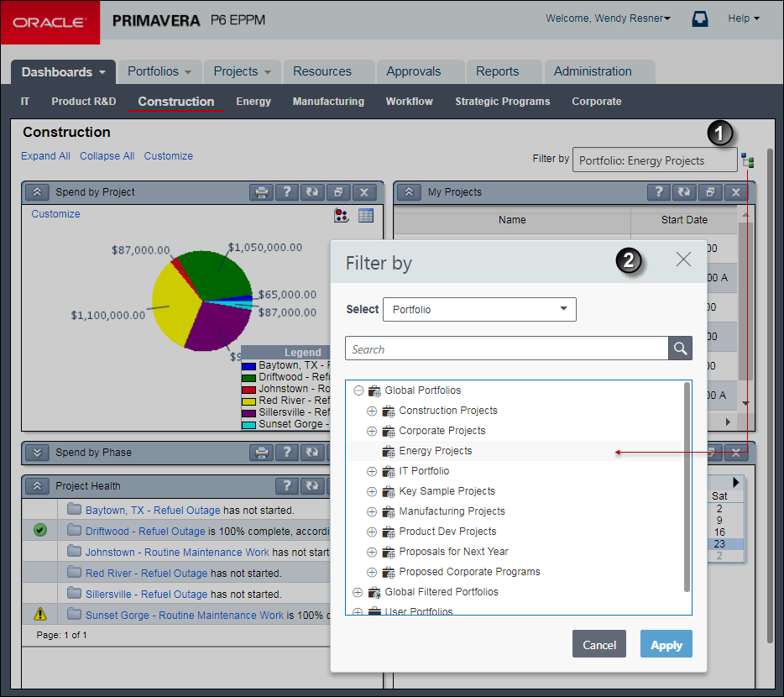Close the Spend by Project portlet
Screen dimensions: 784x697
364,192
